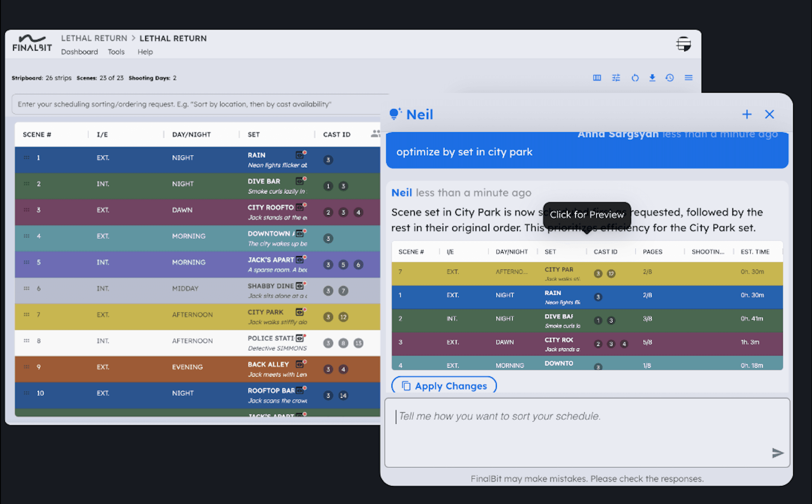
Task: Open the image icon on Dive Bar scene
Action: coord(300,181)
